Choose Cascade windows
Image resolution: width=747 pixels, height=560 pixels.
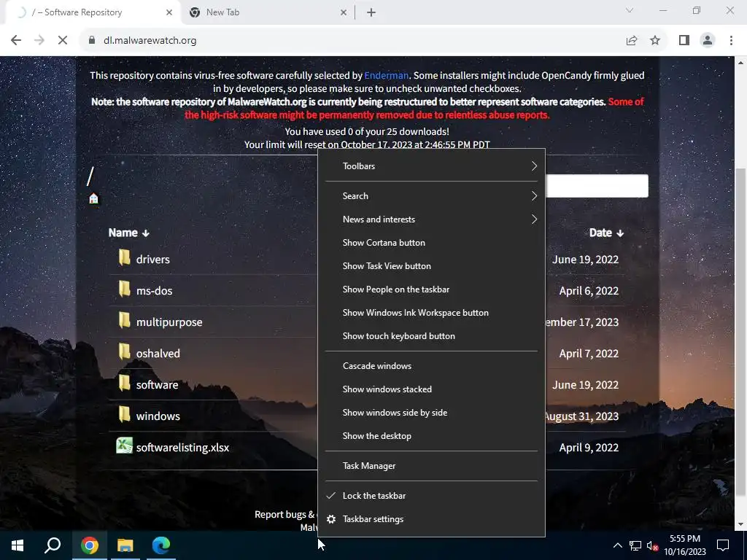click(431, 366)
